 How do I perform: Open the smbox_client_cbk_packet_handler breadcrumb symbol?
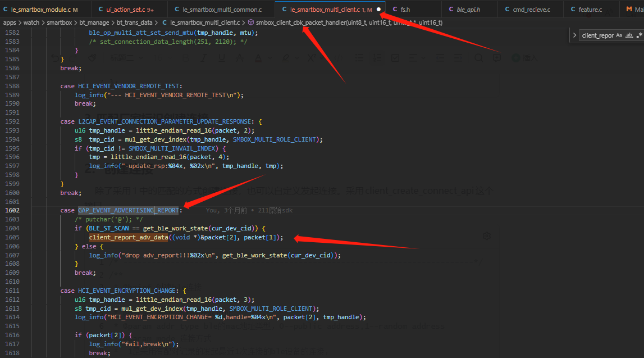click(349, 22)
